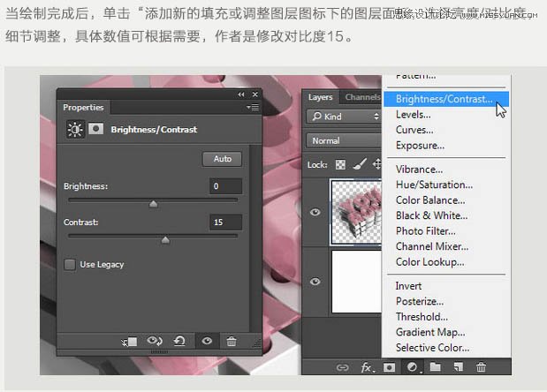Reset adjustment to defaults icon
547x392 pixels.
coord(179,341)
